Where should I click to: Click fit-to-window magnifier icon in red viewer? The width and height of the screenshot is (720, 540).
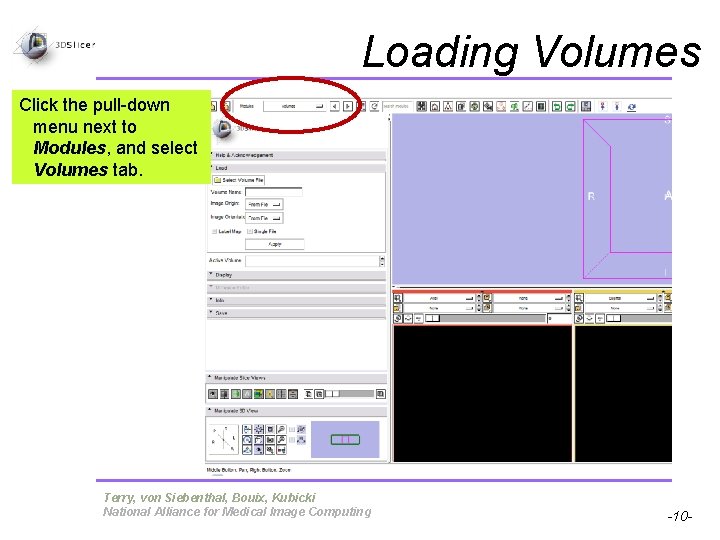(398, 298)
